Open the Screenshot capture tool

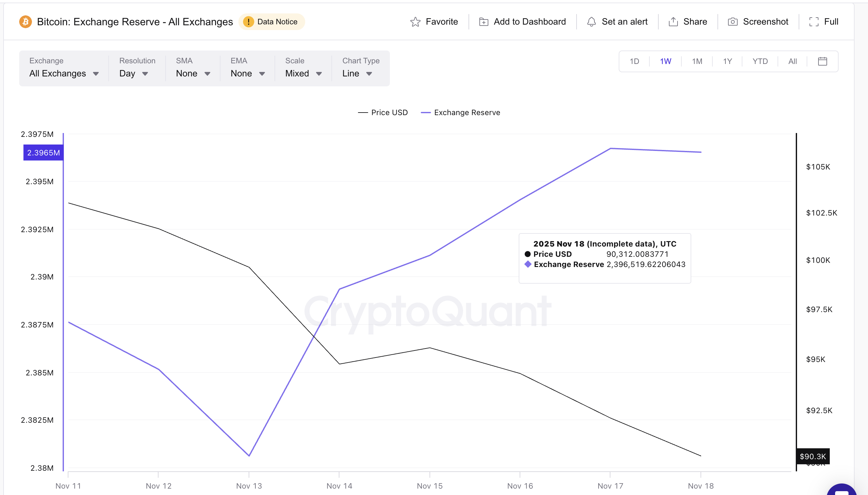click(x=758, y=21)
